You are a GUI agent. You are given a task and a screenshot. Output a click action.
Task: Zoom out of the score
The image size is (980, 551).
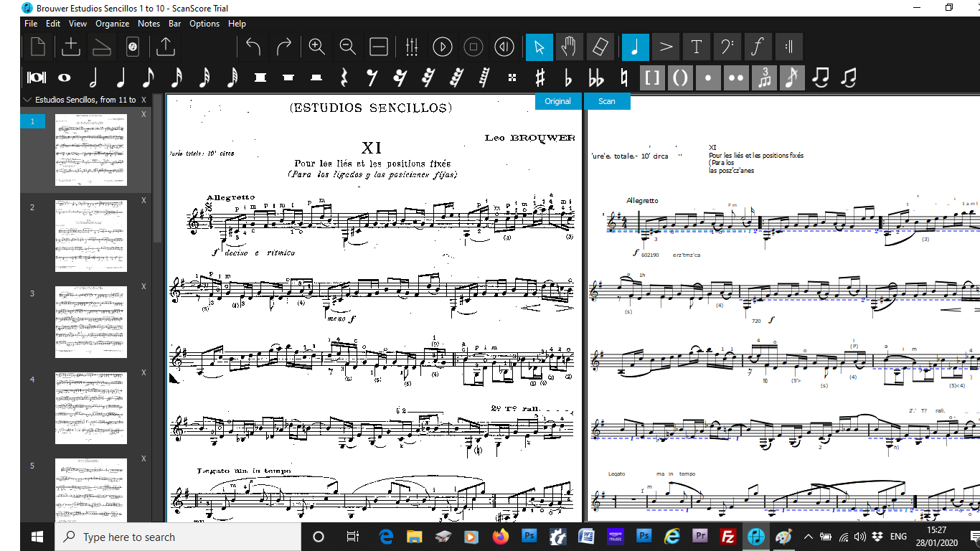(348, 47)
